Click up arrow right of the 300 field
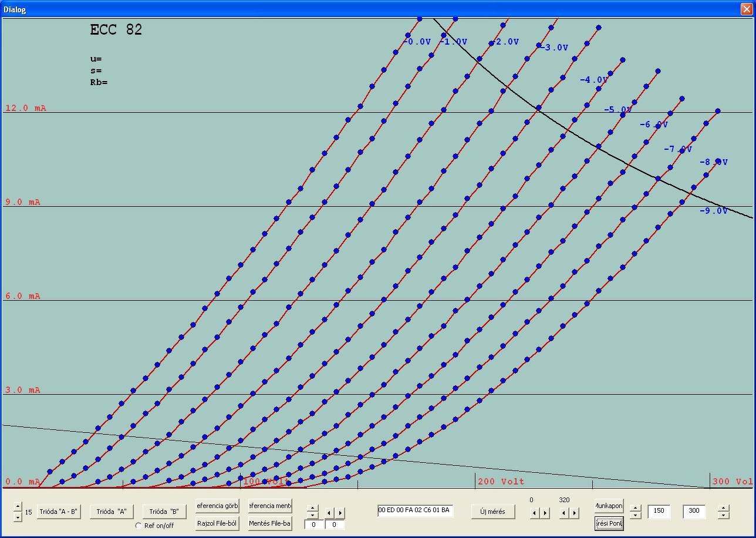The image size is (756, 538). (723, 508)
